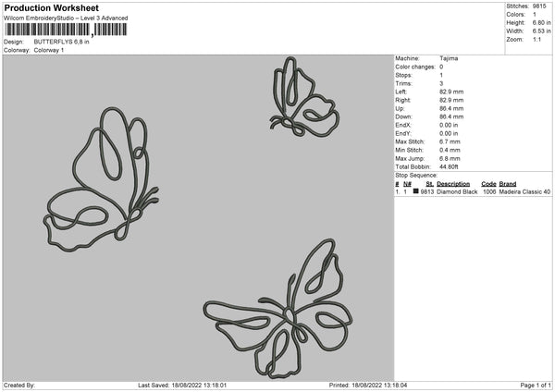Click the Zoom 1:1 value

click(x=536, y=39)
